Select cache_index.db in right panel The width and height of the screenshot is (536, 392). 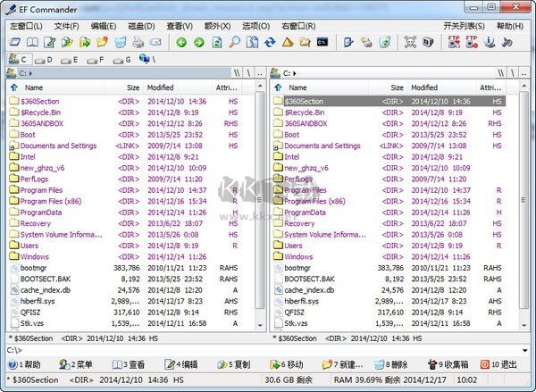389,290
